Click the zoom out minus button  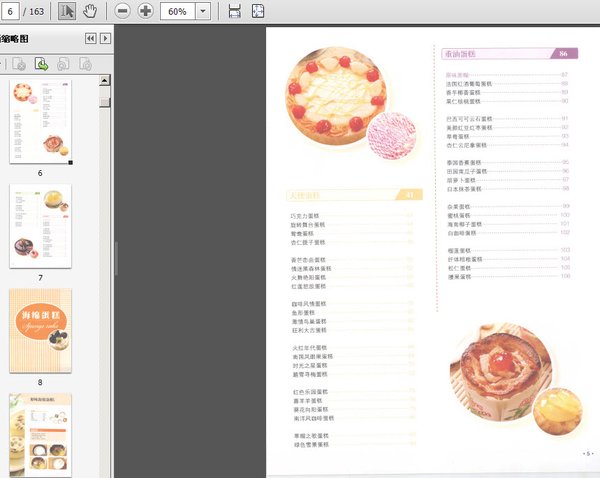(122, 11)
